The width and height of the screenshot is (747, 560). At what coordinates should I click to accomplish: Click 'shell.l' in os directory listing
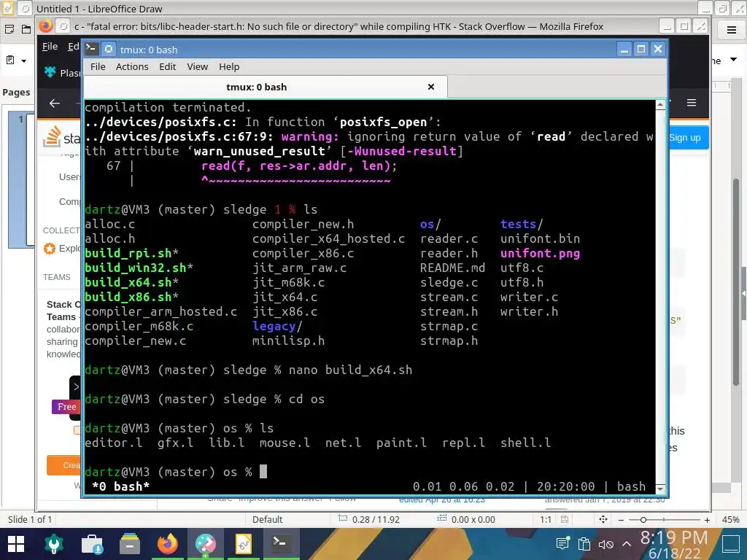tap(525, 443)
